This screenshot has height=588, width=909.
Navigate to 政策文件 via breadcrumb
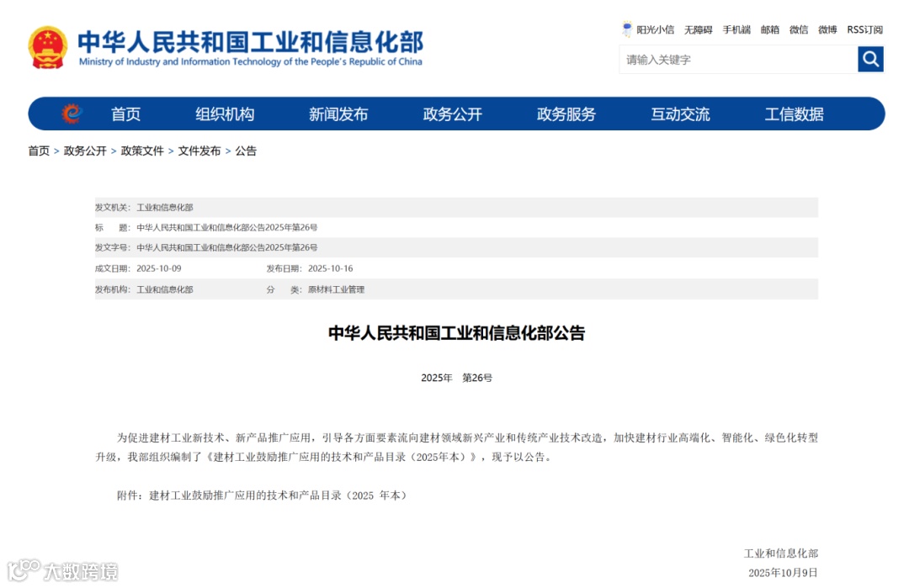tap(141, 151)
